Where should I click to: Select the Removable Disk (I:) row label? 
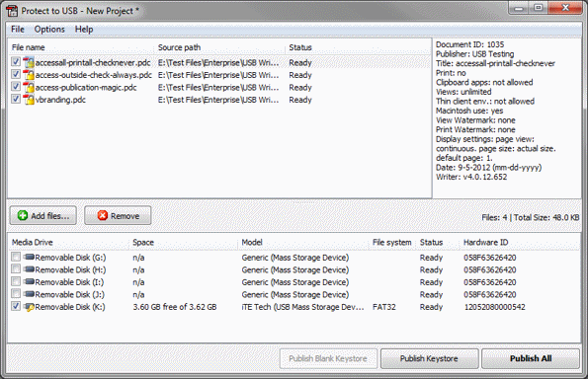click(69, 282)
